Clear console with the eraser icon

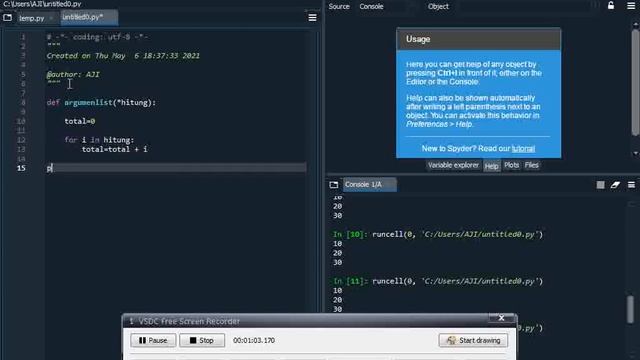(615, 185)
